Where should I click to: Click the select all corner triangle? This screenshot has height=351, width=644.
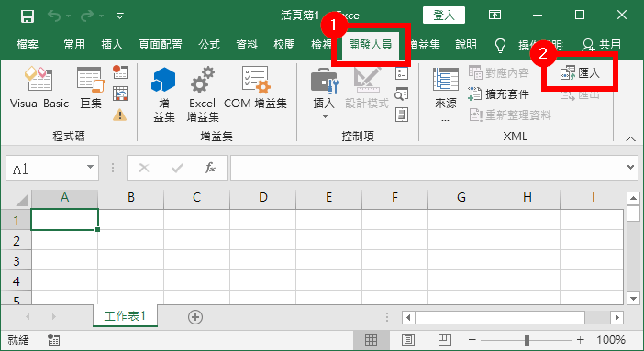coord(21,199)
